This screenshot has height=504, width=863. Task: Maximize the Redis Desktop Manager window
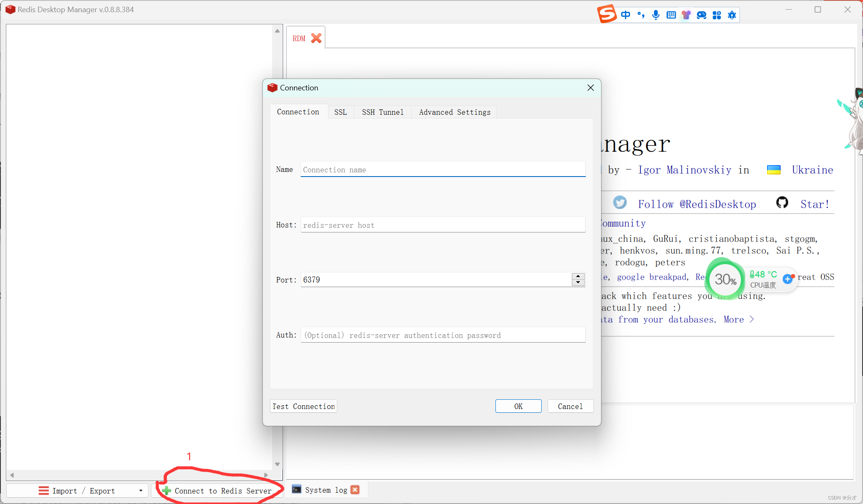[818, 9]
